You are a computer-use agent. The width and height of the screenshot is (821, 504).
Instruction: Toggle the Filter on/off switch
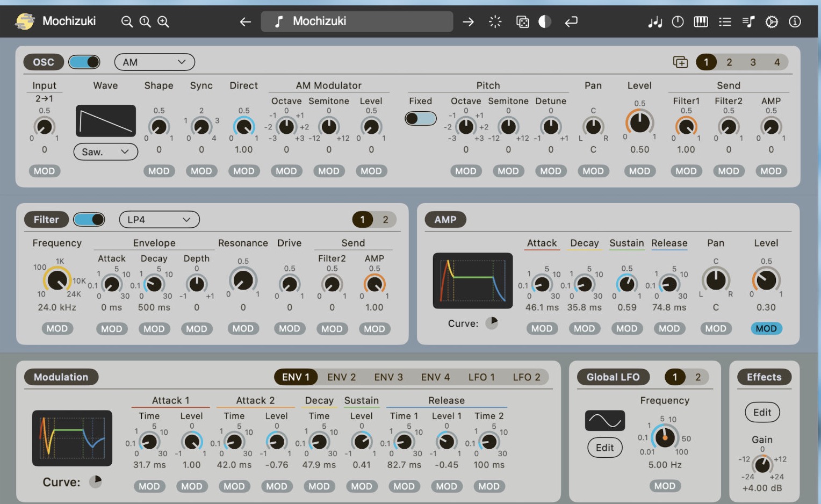tap(89, 220)
